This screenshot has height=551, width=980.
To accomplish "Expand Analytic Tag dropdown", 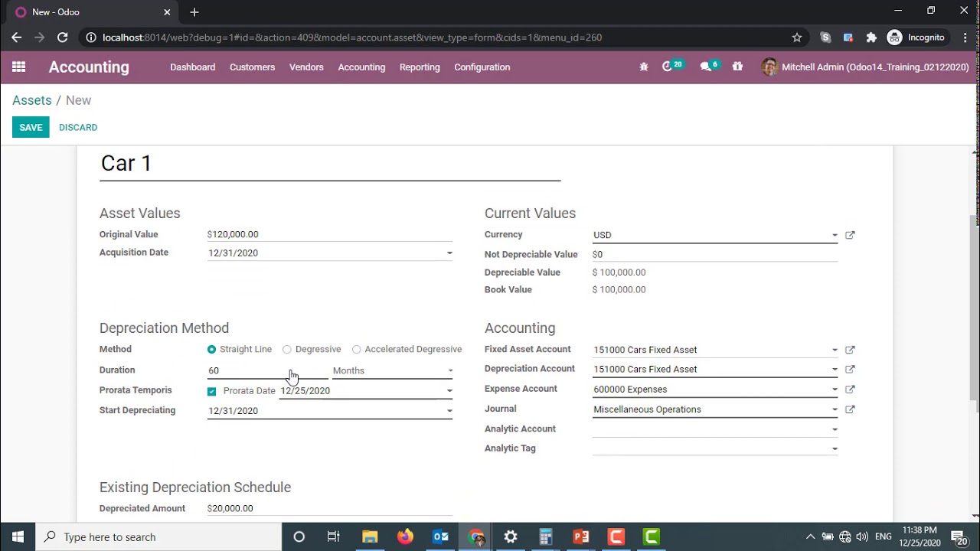I will point(835,449).
